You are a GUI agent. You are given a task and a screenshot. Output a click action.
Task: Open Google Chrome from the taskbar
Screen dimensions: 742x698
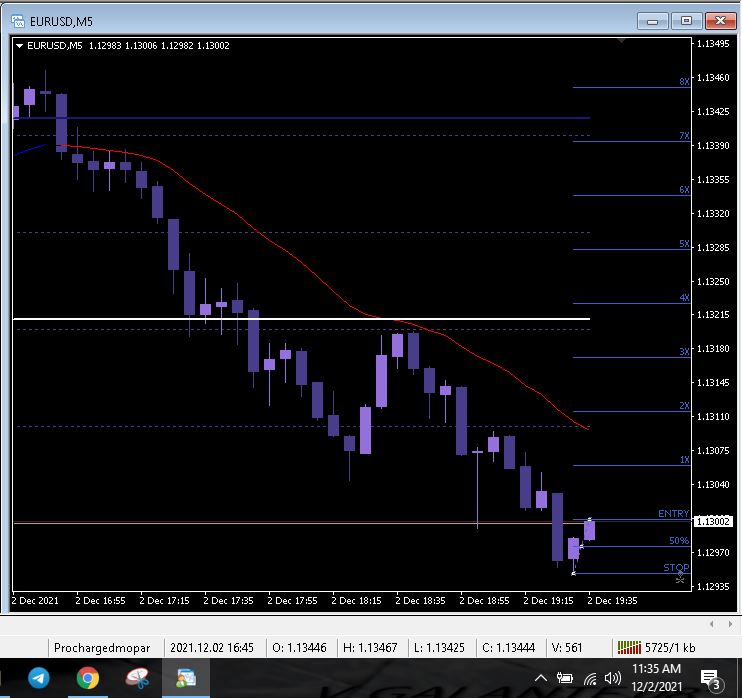click(88, 678)
